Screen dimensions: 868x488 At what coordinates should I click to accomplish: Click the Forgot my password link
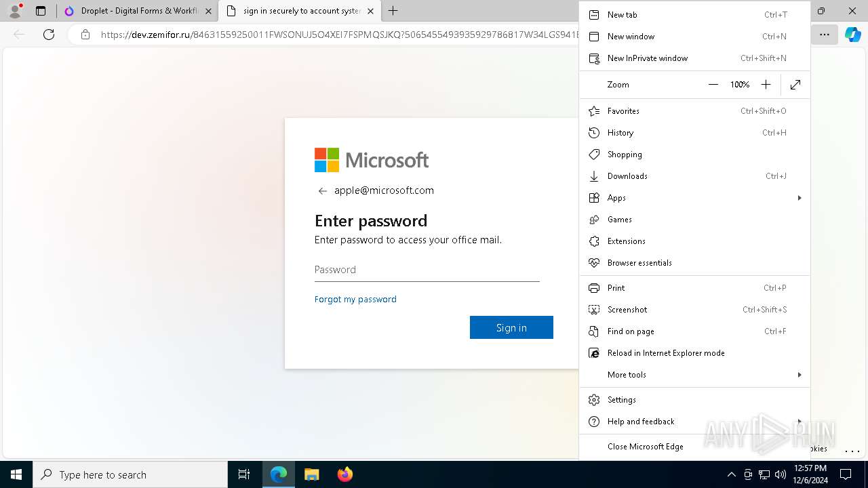point(355,299)
